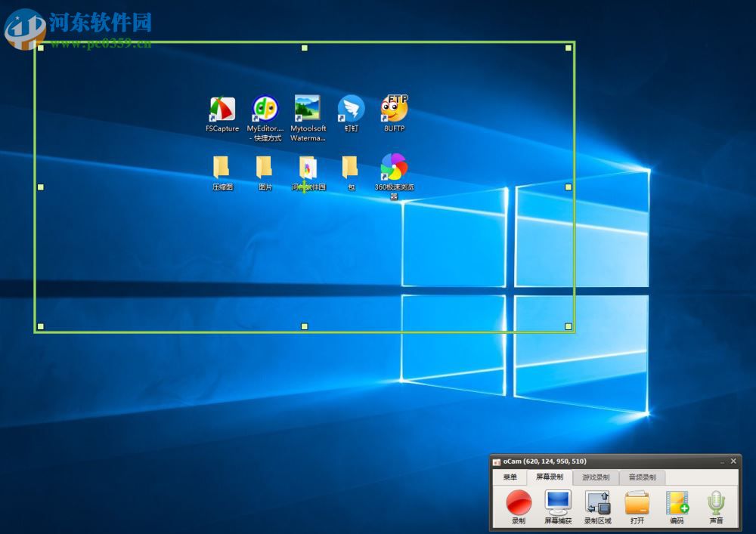
Task: Open the 编码 codecs option
Action: [677, 507]
